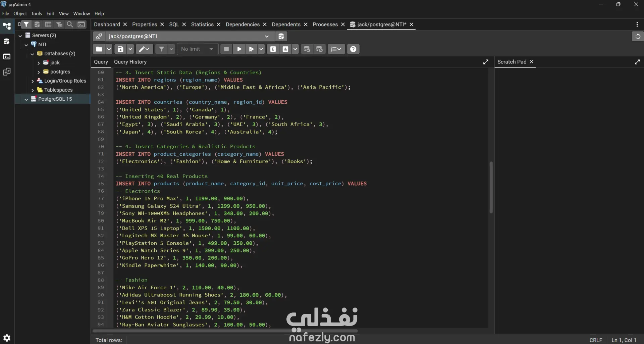The image size is (644, 344).
Task: Open the File menu
Action: pos(6,13)
